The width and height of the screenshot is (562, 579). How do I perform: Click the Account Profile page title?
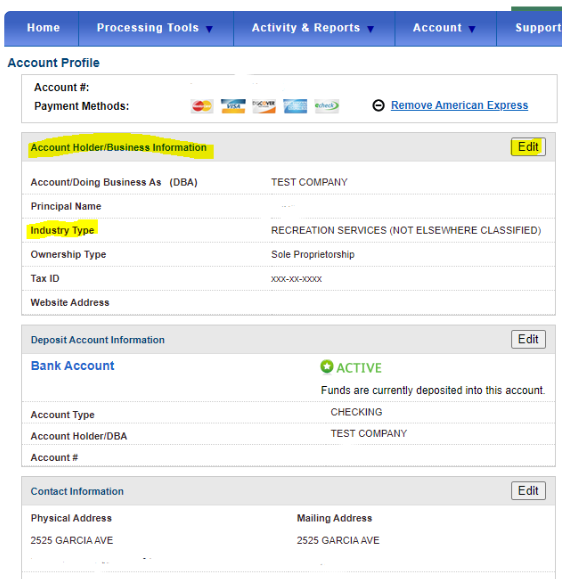54,63
